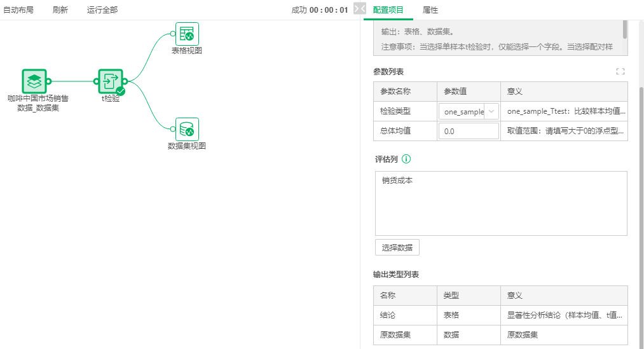This screenshot has width=644, height=349.
Task: Click the 输出：表格、数据集 description text
Action: click(417, 32)
